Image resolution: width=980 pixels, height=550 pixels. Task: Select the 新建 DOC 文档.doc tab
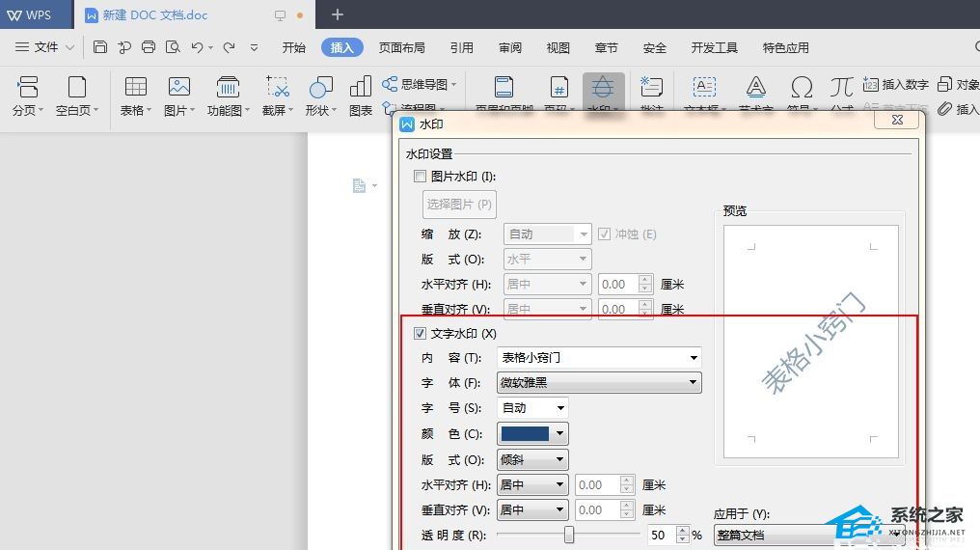point(194,15)
